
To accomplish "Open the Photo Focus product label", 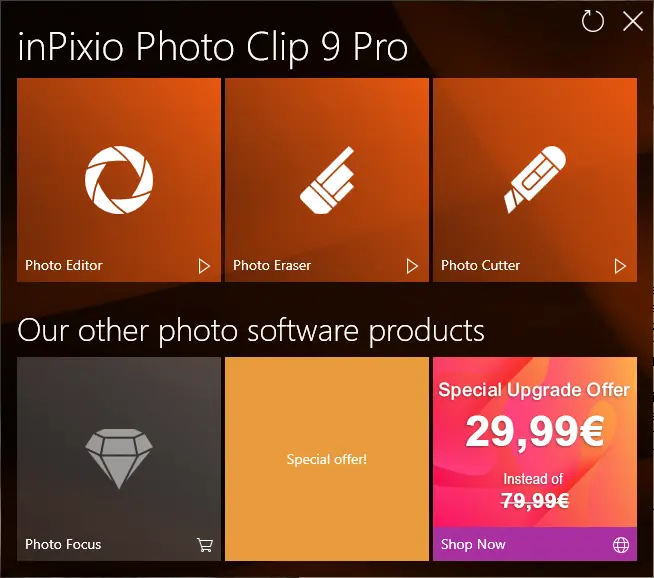I will click(x=63, y=544).
